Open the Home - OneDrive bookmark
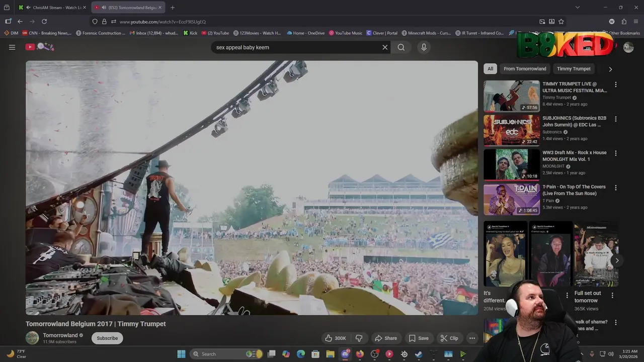Screen dimensions: 644x362 [x=306, y=33]
